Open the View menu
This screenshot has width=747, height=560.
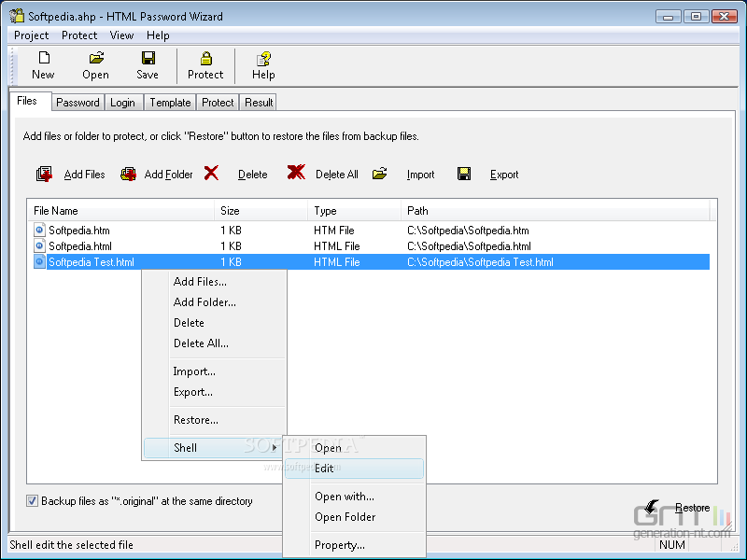(121, 35)
